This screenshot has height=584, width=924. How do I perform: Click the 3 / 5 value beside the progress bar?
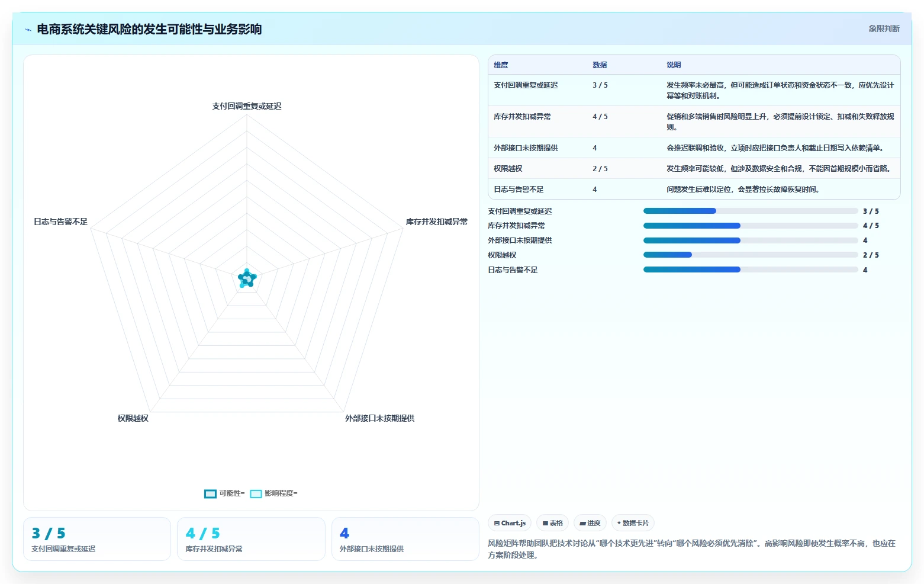[871, 211]
